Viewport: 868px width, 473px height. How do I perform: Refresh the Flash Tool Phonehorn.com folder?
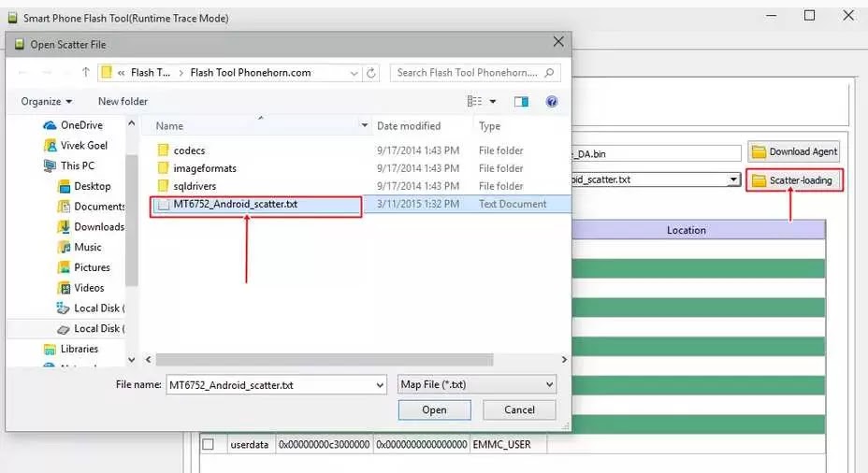pyautogui.click(x=371, y=73)
